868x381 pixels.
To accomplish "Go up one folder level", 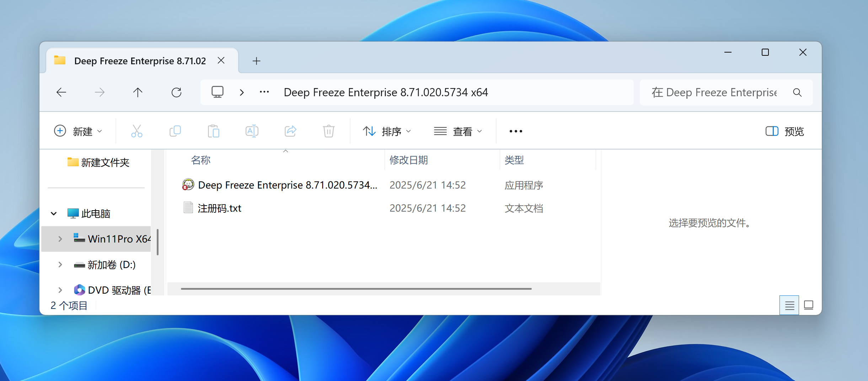I will 138,92.
